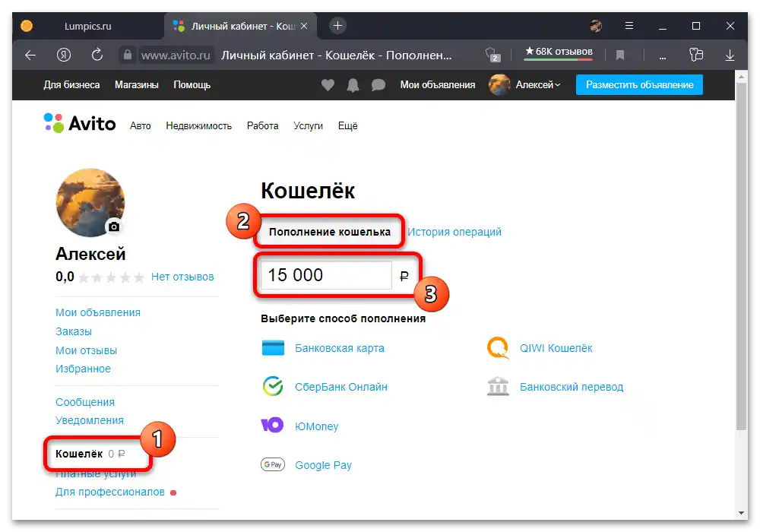Choose ЮMoney payment link
The image size is (760, 532).
coord(316,426)
